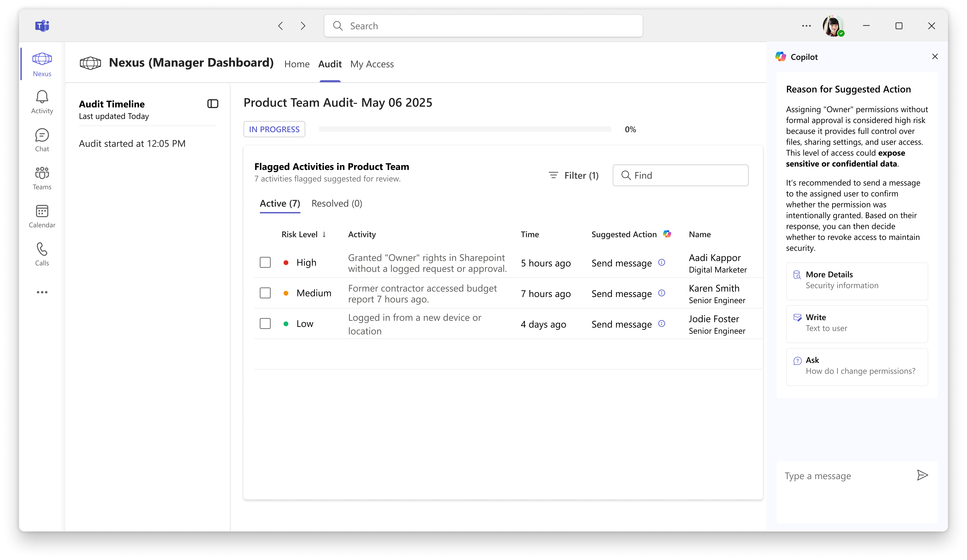This screenshot has width=967, height=560.
Task: Switch to the Audit tab
Action: tap(330, 64)
